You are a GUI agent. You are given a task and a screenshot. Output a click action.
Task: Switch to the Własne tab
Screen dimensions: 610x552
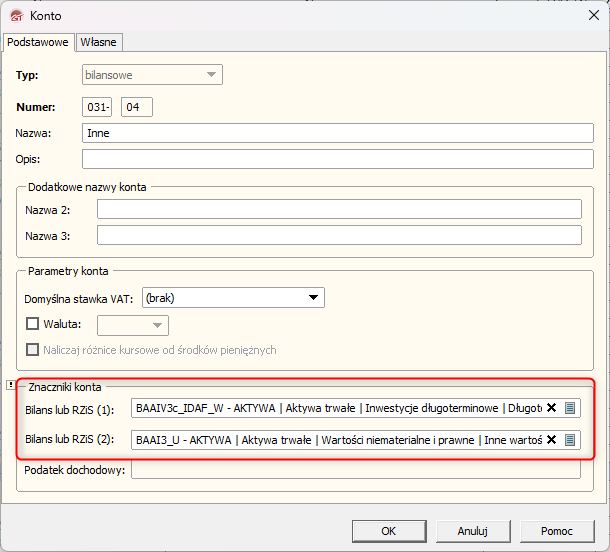tap(99, 41)
